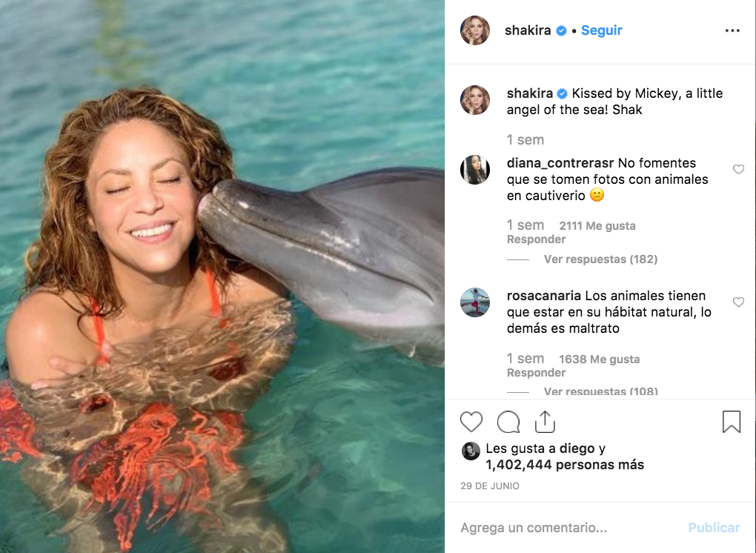This screenshot has width=756, height=553.
Task: Open diana_contrerasr's profile avatar
Action: pos(475,170)
